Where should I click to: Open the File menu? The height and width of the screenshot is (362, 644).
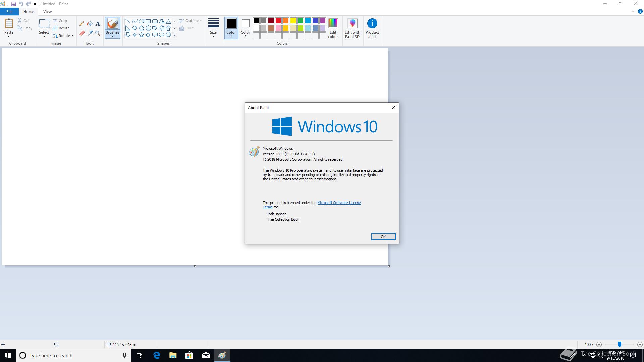coord(9,12)
